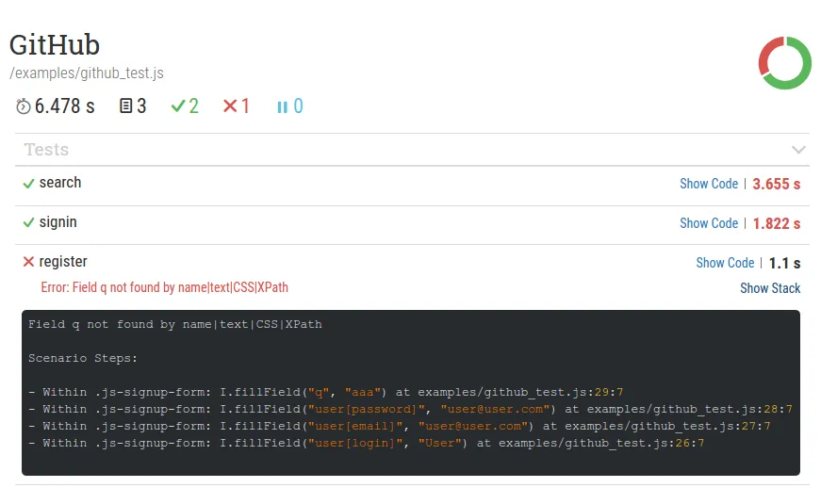Show code for the signin test
This screenshot has height=504, width=821.
pyautogui.click(x=709, y=223)
